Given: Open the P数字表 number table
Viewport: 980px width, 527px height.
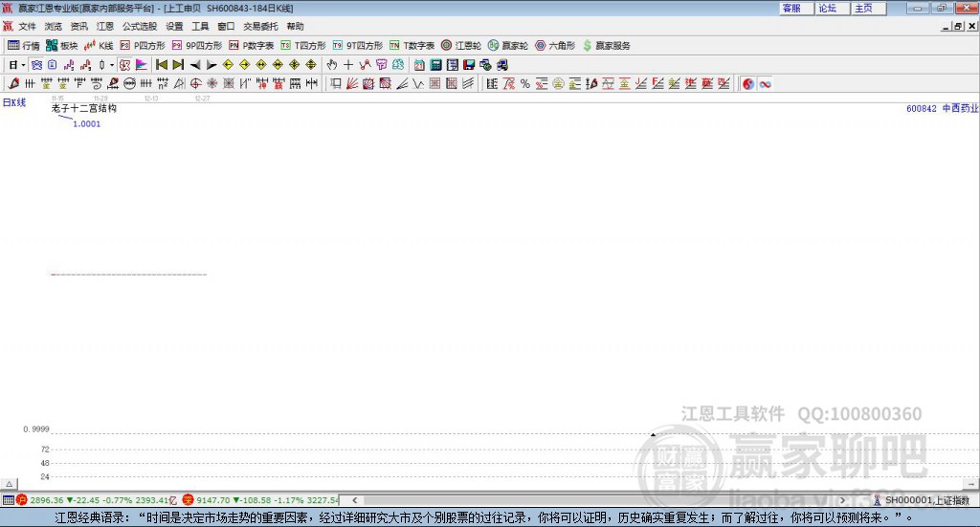Looking at the screenshot, I should tap(252, 46).
